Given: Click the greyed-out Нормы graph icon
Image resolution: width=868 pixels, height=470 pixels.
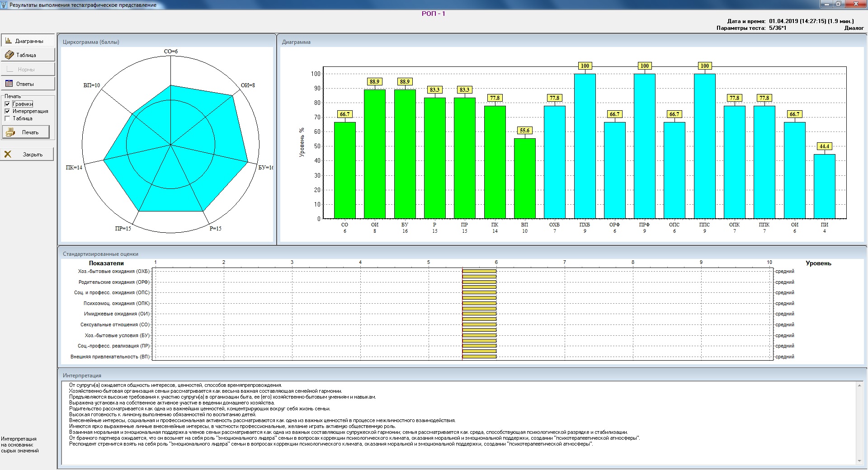Looking at the screenshot, I should 9,70.
